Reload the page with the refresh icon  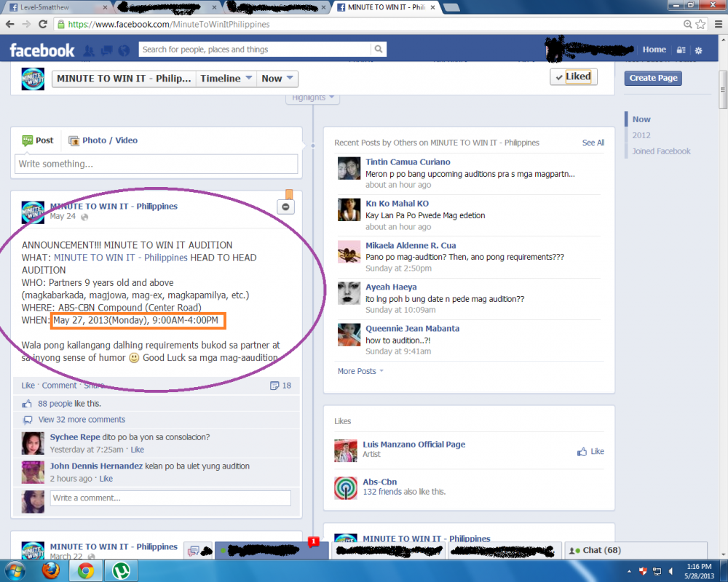pos(43,24)
